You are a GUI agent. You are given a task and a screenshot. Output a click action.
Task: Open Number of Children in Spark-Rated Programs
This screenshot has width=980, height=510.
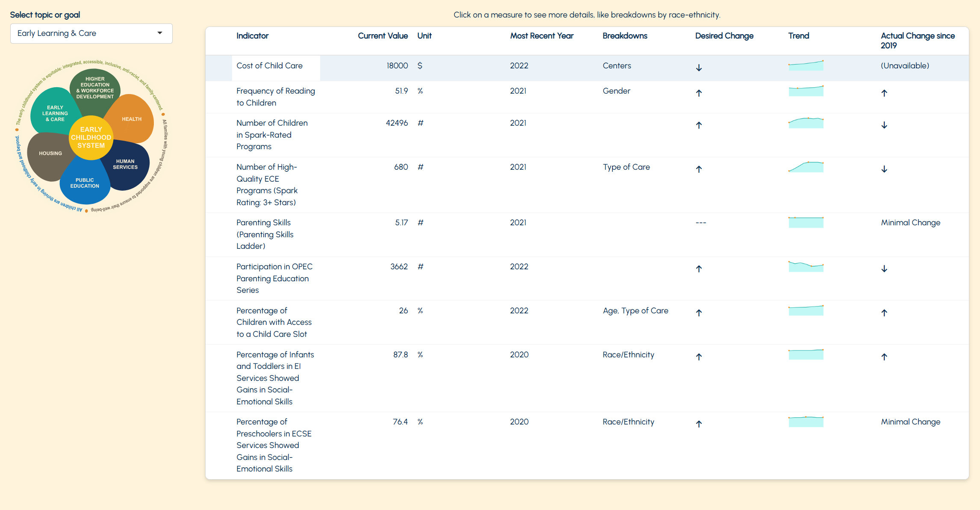click(x=272, y=135)
